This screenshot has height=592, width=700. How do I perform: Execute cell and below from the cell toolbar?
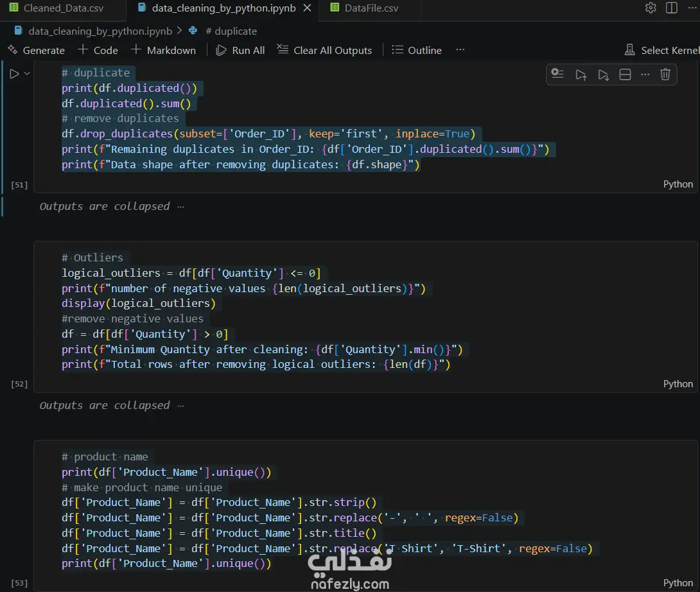coord(603,74)
